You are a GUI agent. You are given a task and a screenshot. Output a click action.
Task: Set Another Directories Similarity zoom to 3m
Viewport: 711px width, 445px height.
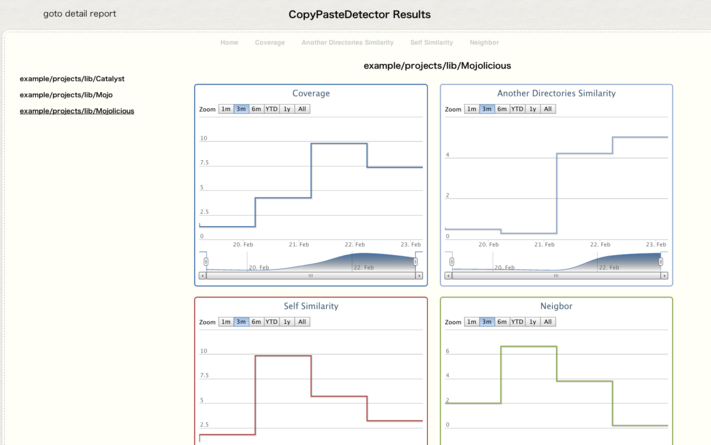tap(487, 109)
